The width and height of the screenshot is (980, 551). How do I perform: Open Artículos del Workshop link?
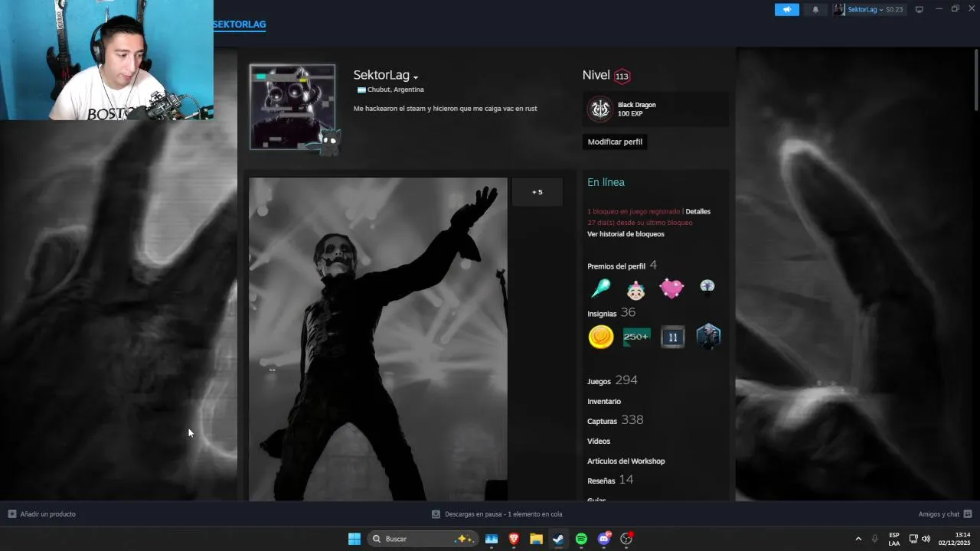coord(626,461)
